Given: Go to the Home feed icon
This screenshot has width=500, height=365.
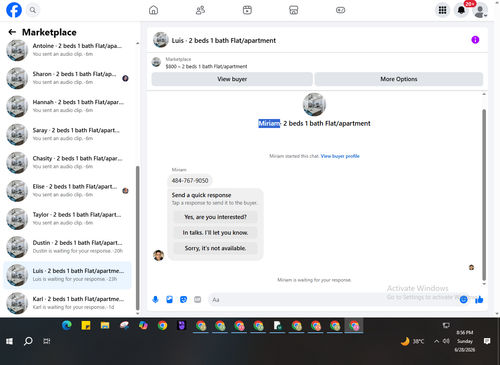Looking at the screenshot, I should point(153,10).
